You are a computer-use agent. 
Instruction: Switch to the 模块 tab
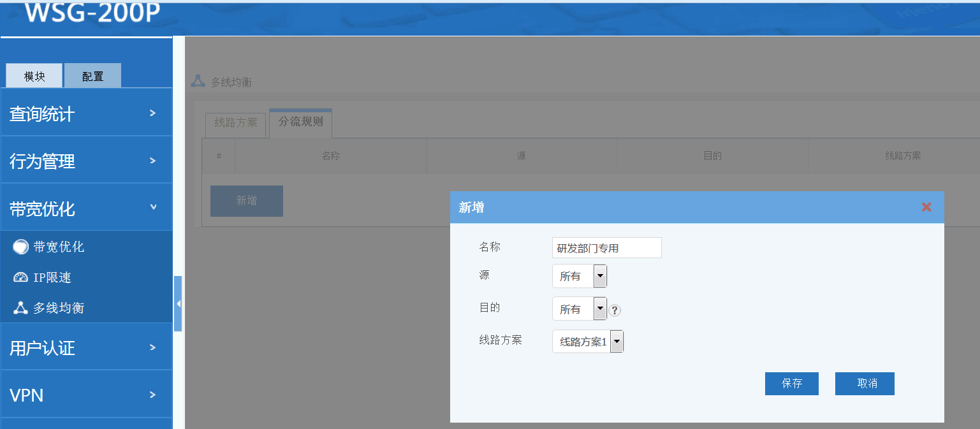click(x=34, y=76)
